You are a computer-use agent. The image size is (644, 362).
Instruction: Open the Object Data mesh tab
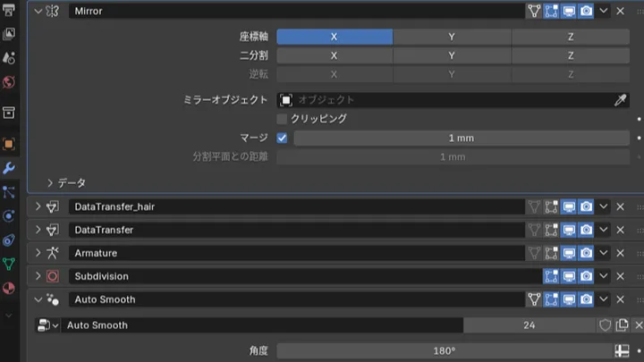(9, 264)
